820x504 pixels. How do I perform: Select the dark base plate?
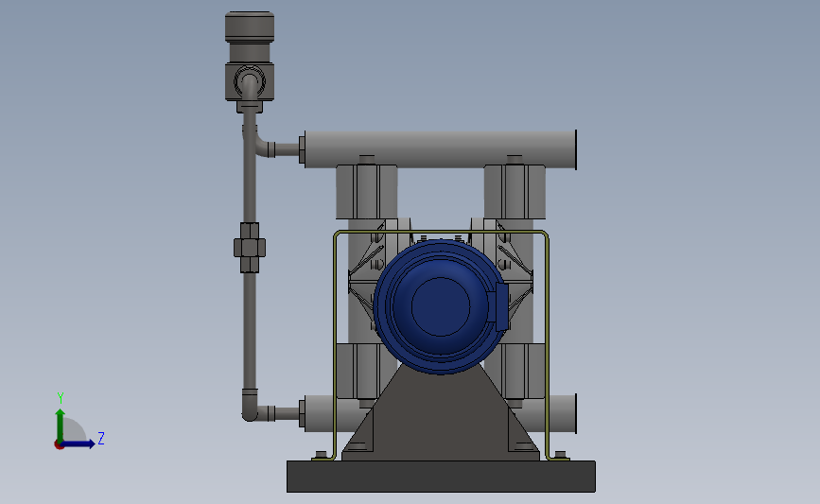(441, 477)
